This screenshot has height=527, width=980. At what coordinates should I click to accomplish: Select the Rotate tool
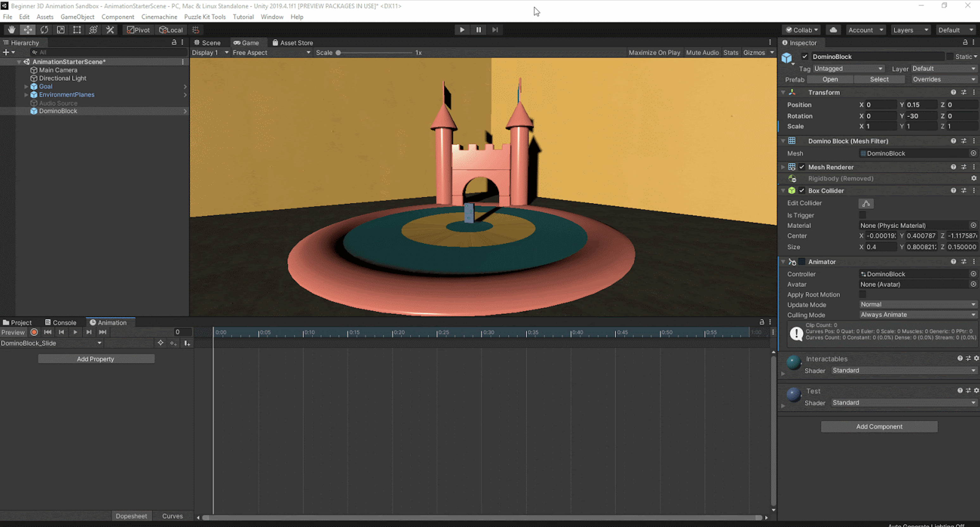click(x=45, y=30)
